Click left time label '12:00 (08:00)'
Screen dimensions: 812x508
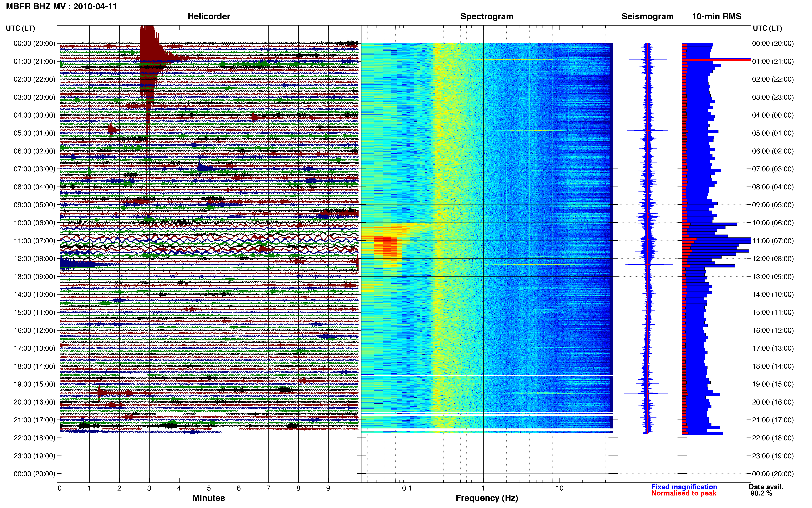pyautogui.click(x=34, y=259)
